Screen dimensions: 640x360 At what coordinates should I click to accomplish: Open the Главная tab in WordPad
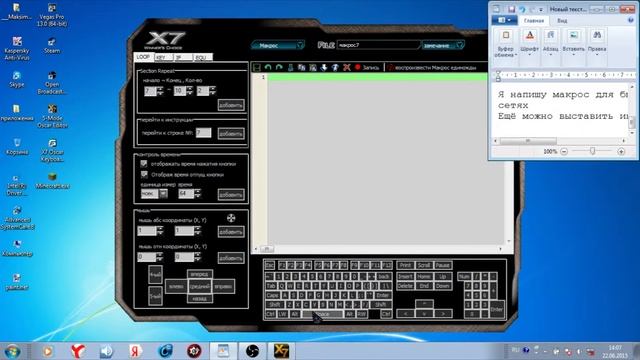pos(534,20)
